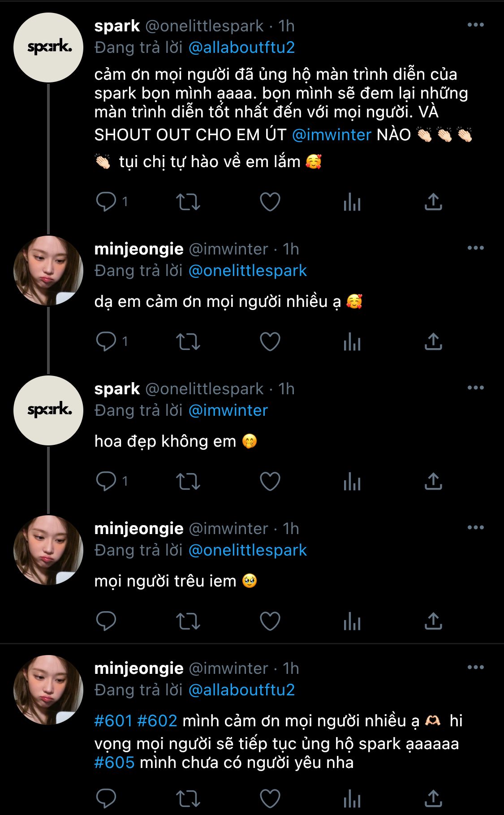Share minjeongie's "dạ em cảm ơn" reply
Image resolution: width=504 pixels, height=815 pixels.
(x=433, y=341)
